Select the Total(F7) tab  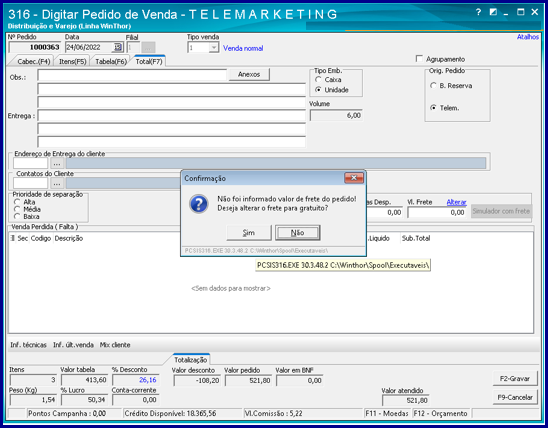pyautogui.click(x=149, y=61)
